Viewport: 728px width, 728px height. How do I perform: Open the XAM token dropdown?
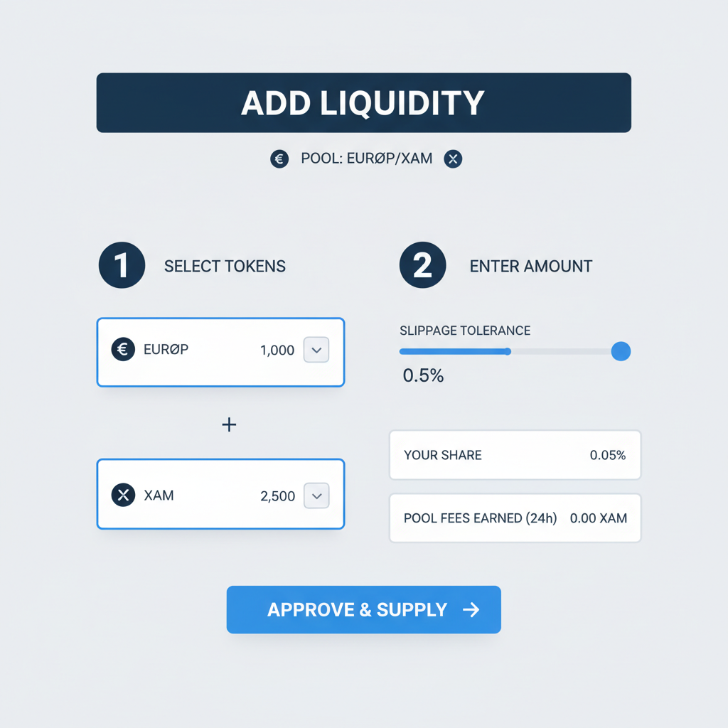(x=316, y=496)
